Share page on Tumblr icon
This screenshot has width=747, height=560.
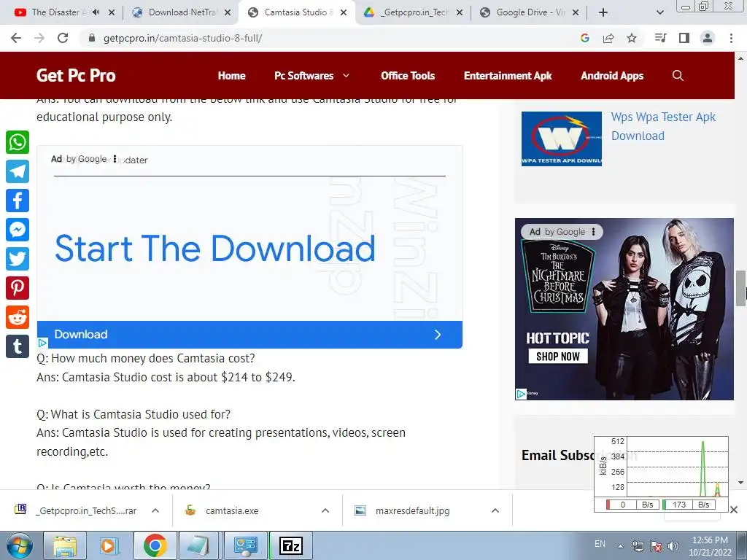[18, 346]
